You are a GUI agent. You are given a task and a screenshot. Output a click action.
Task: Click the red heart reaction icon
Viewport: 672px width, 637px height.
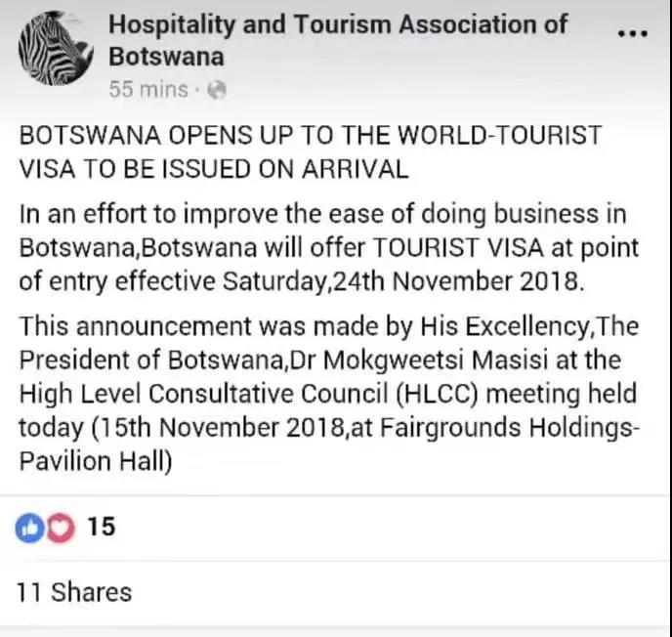(x=60, y=528)
